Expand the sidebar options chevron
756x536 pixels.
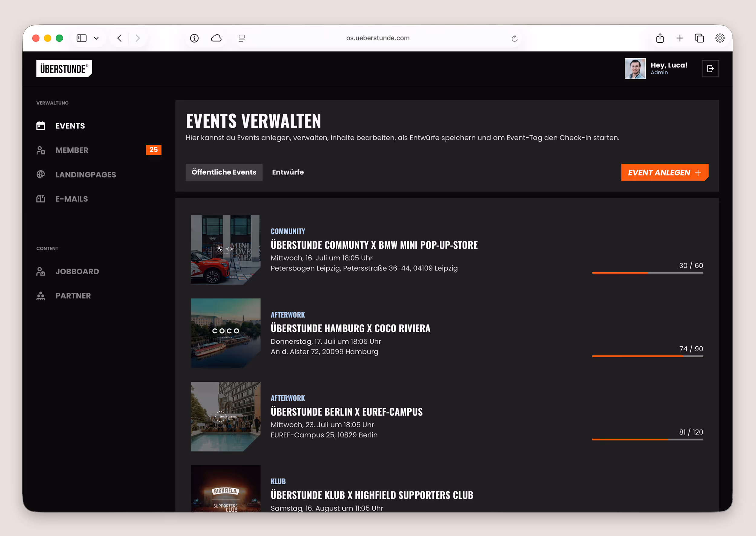tap(96, 38)
